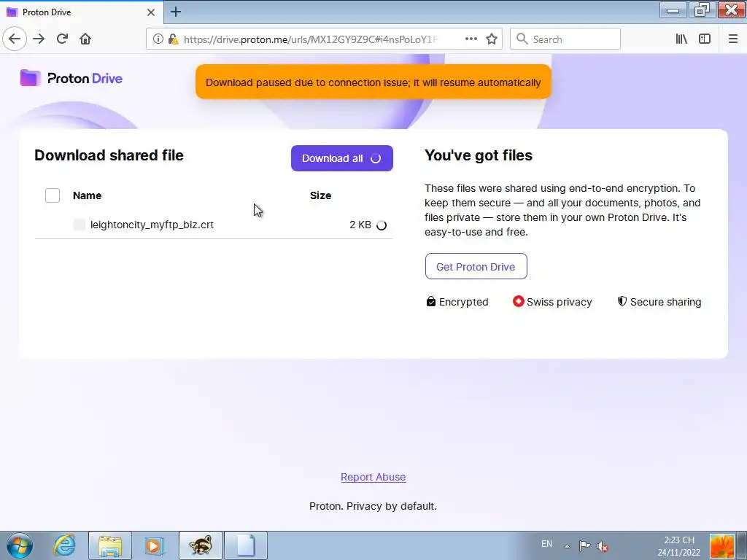The width and height of the screenshot is (747, 560).
Task: Bookmark this page with the star icon
Action: point(492,39)
